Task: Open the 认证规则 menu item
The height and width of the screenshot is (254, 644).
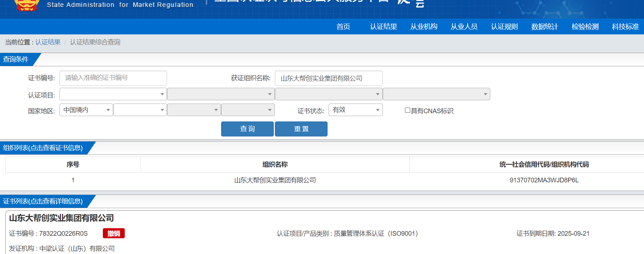Action: pos(505,27)
